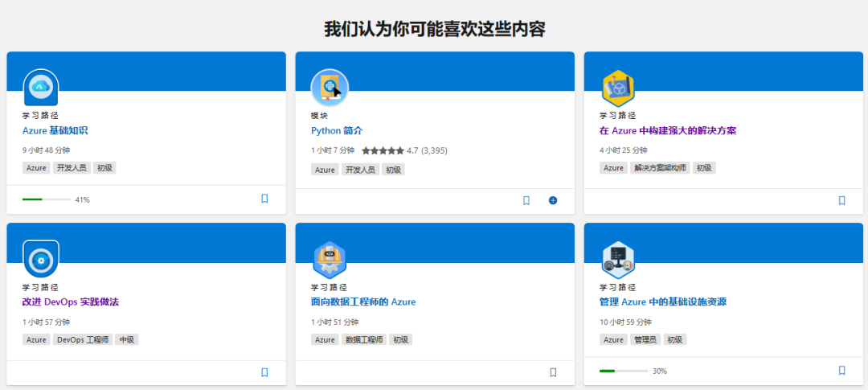This screenshot has width=868, height=390.
Task: Click 开发人员 tag on Azure 基础知识
Action: coord(72,168)
